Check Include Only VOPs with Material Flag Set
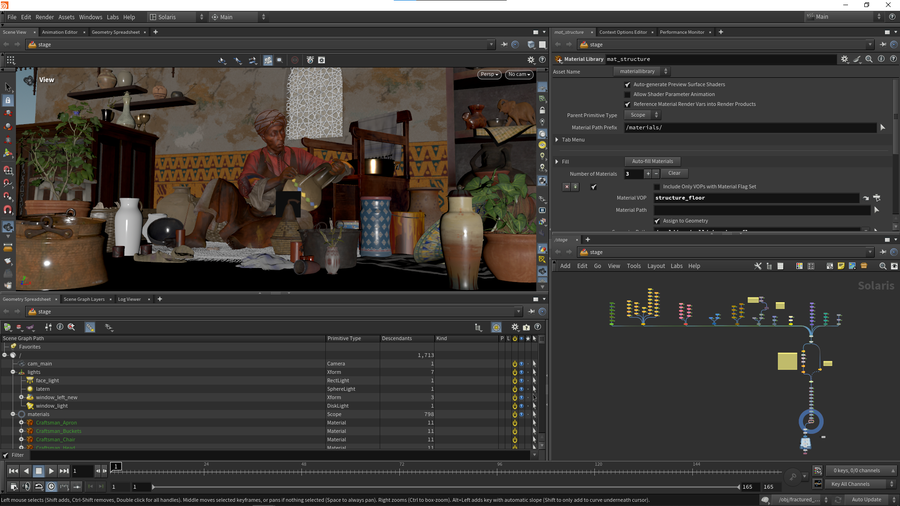Screen dimensions: 900x506 point(657,186)
